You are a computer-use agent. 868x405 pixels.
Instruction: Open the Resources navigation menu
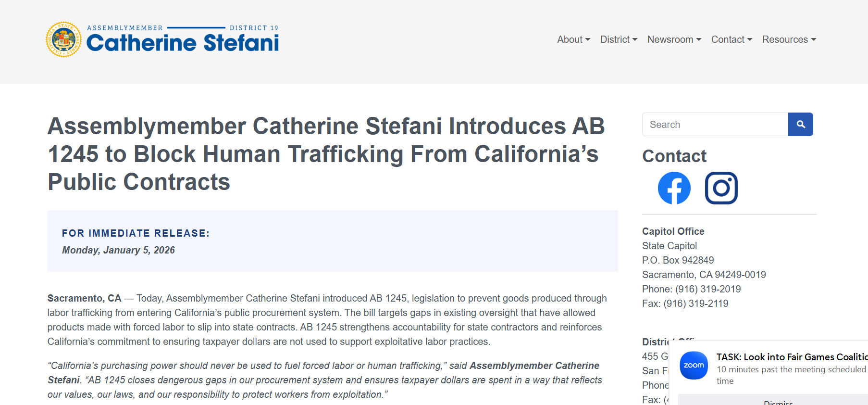789,39
